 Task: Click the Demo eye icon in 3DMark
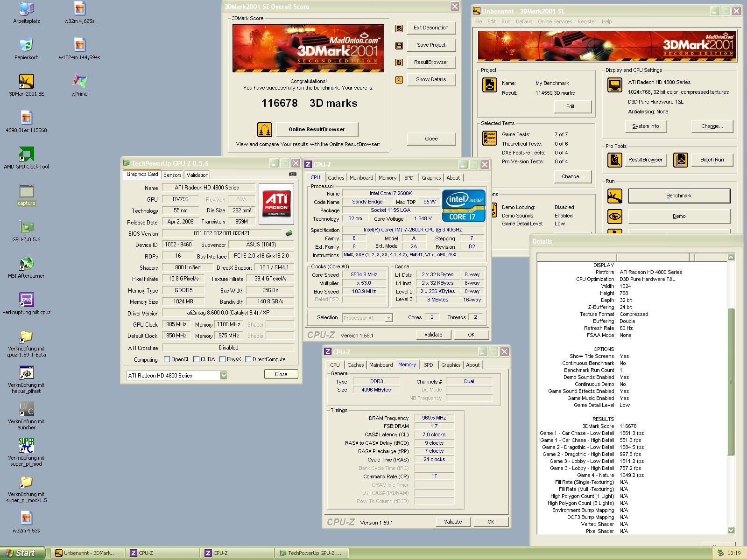point(615,217)
